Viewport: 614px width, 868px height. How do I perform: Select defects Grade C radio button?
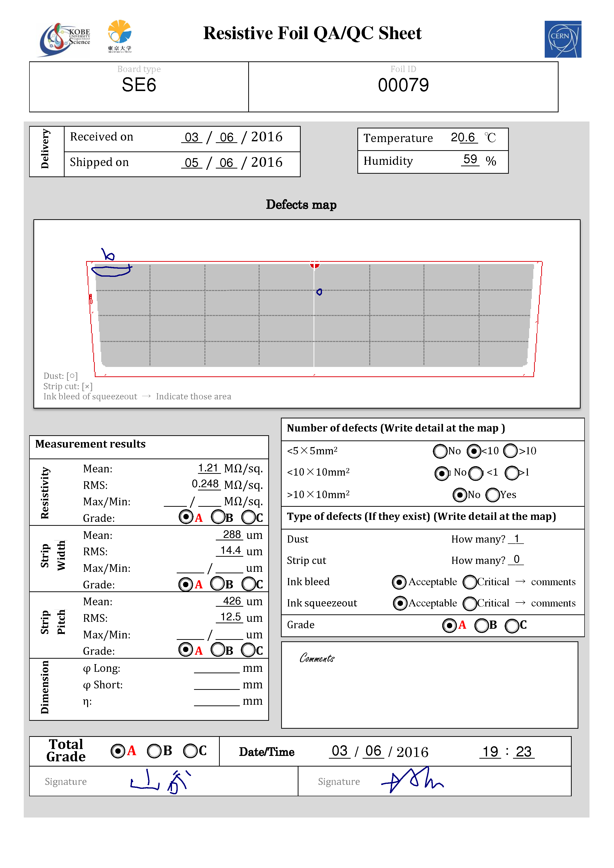[512, 626]
